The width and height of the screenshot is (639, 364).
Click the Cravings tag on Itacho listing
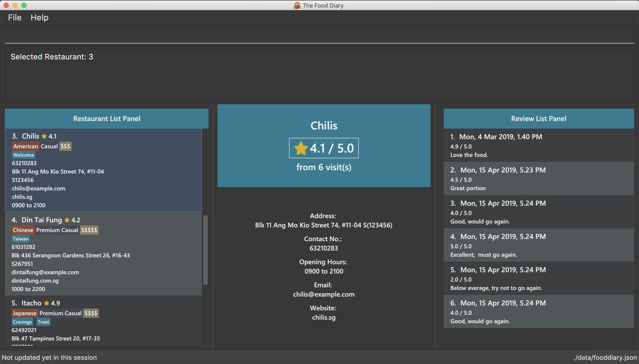coord(23,322)
